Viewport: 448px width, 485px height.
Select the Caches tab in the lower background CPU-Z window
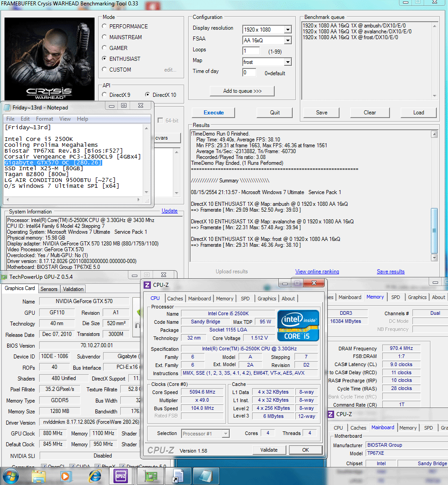pyautogui.click(x=358, y=428)
